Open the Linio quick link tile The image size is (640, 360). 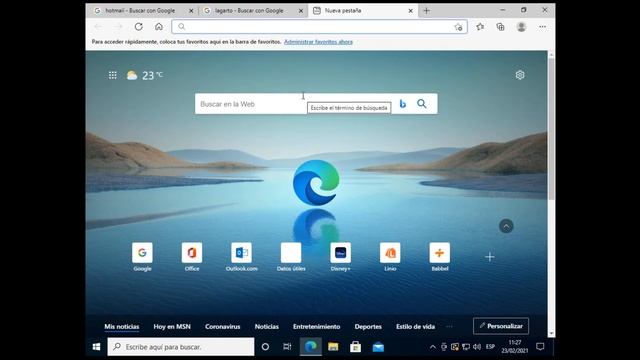390,257
